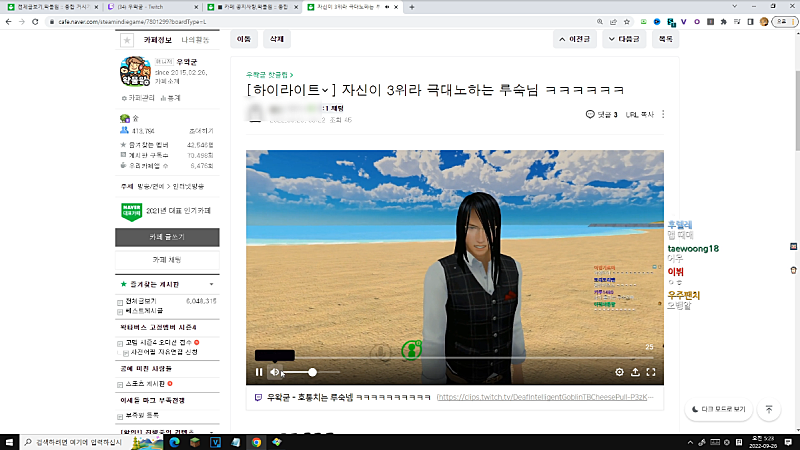The width and height of the screenshot is (800, 450).
Task: Click URL 복사 to copy the link
Action: (x=640, y=115)
